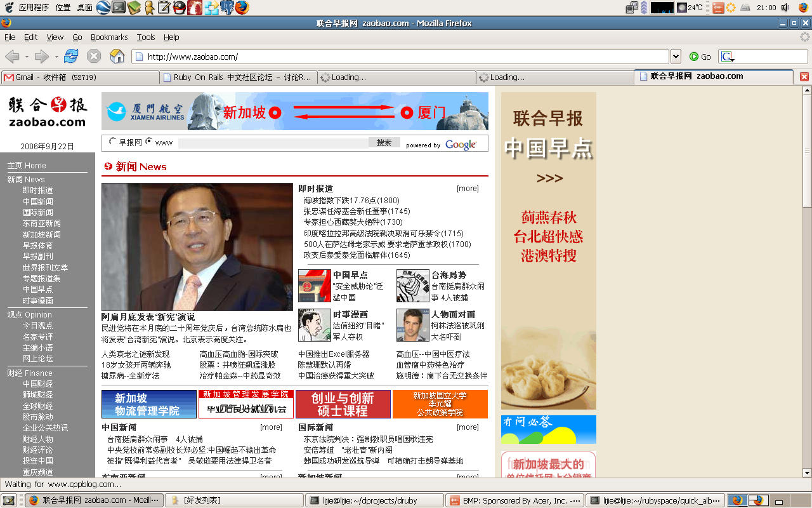Open the 主页 Home sidebar link
This screenshot has height=508, width=812.
(x=27, y=166)
